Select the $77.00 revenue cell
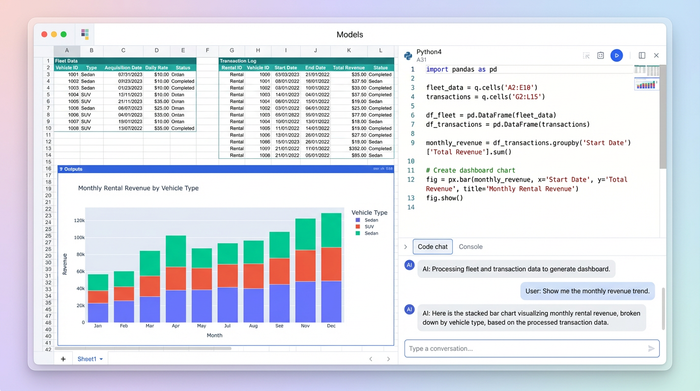 click(x=349, y=115)
